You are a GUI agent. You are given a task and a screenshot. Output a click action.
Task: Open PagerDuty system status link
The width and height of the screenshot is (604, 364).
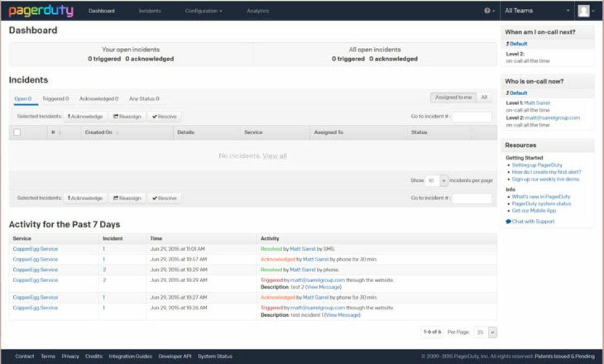[x=542, y=204]
